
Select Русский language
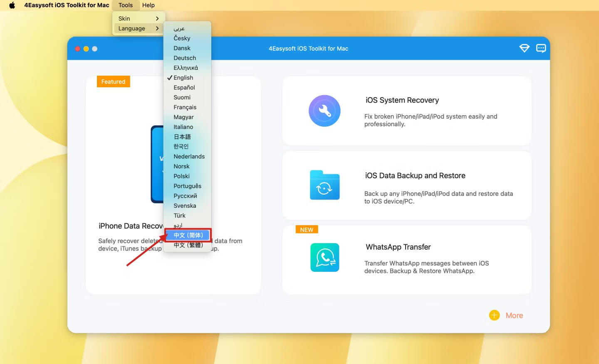[187, 196]
